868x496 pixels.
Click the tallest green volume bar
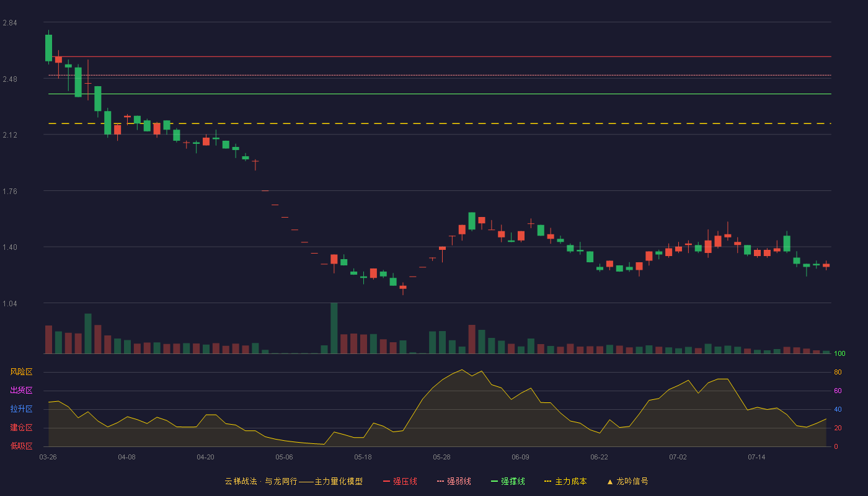[x=334, y=328]
